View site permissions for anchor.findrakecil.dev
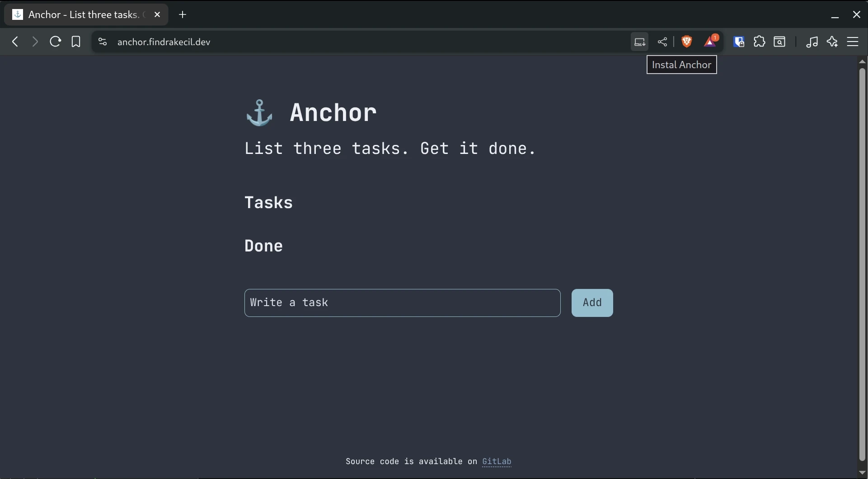This screenshot has width=868, height=479. pos(103,42)
